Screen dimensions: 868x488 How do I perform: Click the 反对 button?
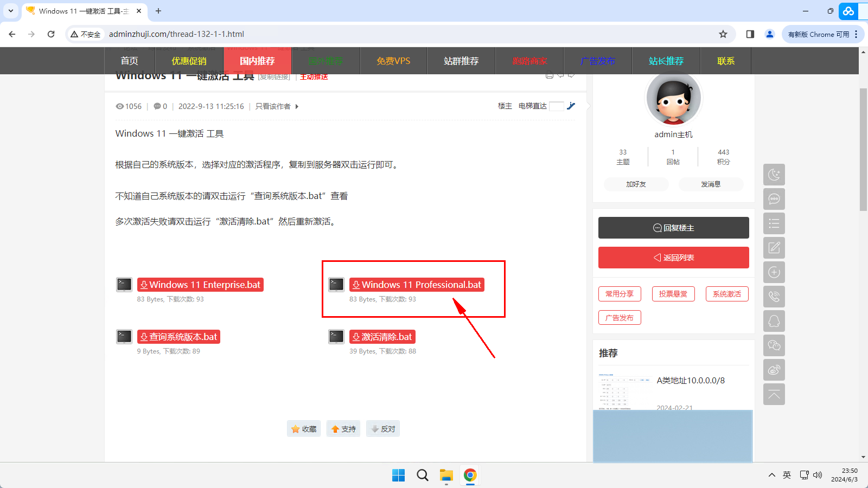[383, 429]
